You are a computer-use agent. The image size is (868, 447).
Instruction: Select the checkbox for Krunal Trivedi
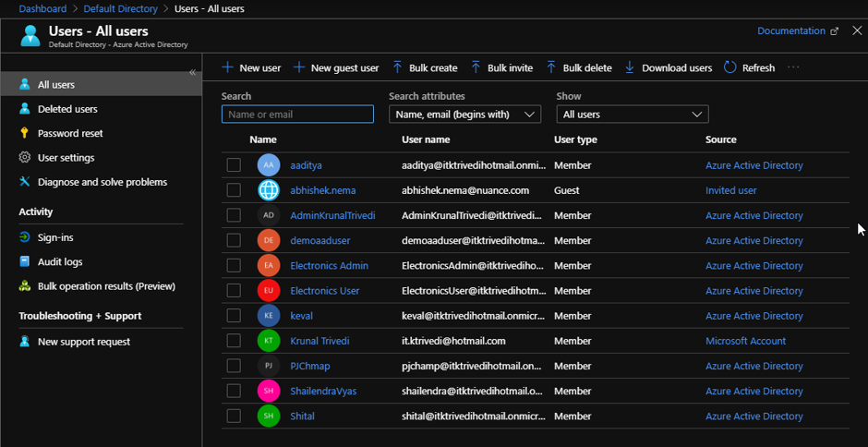tap(234, 341)
